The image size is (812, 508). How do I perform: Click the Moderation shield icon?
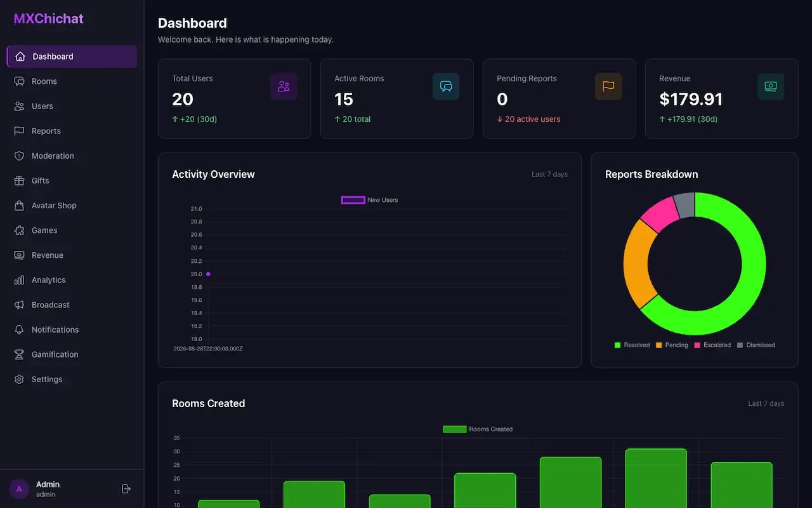coord(19,156)
